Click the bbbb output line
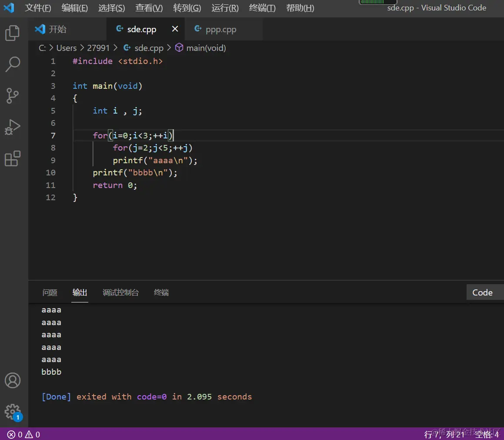 pyautogui.click(x=51, y=372)
